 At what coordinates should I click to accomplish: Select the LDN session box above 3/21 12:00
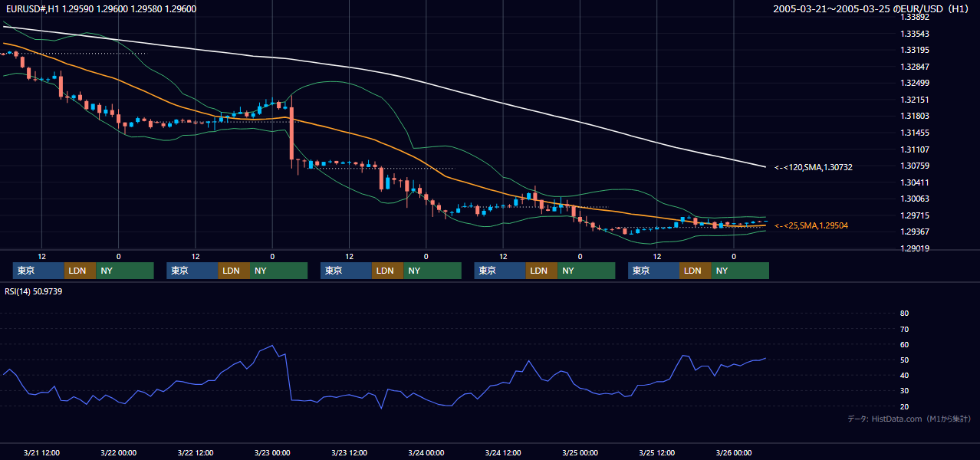pos(80,271)
